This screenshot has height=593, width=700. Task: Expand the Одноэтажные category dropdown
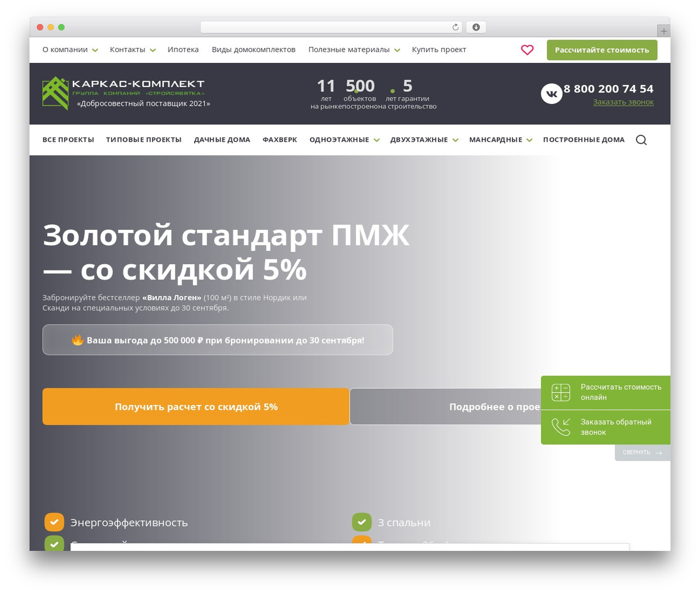pos(377,140)
